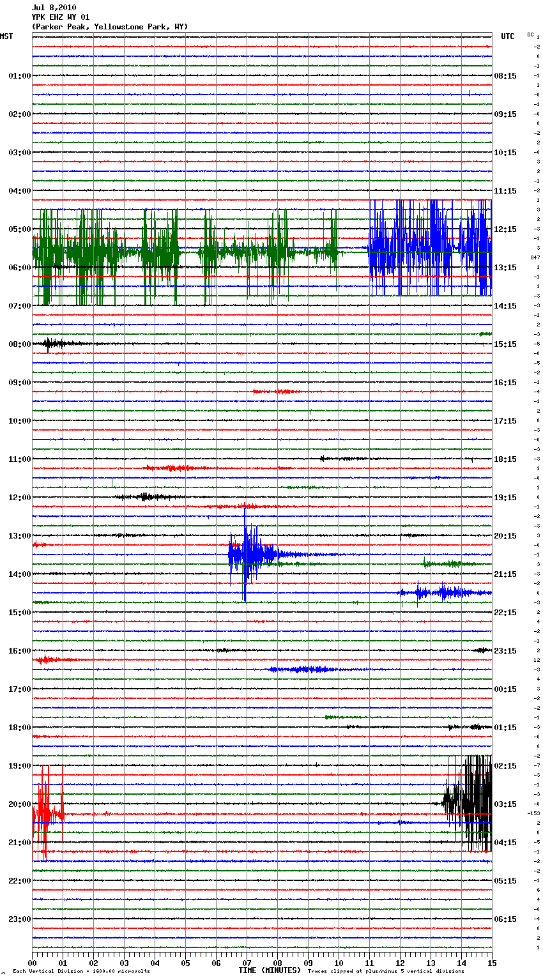The width and height of the screenshot is (543, 980).
Task: Click the 21:15 UTC time label
Action: coord(505,574)
